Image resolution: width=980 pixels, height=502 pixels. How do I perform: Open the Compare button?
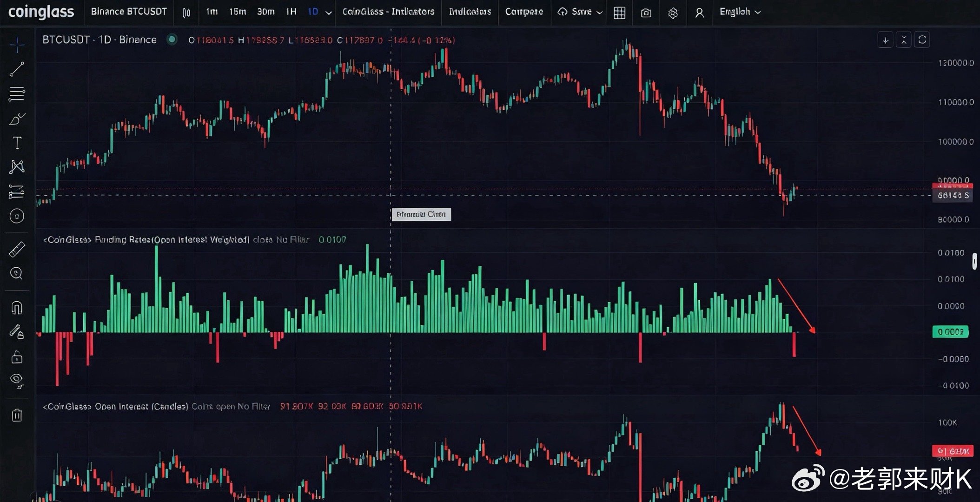[x=524, y=12]
